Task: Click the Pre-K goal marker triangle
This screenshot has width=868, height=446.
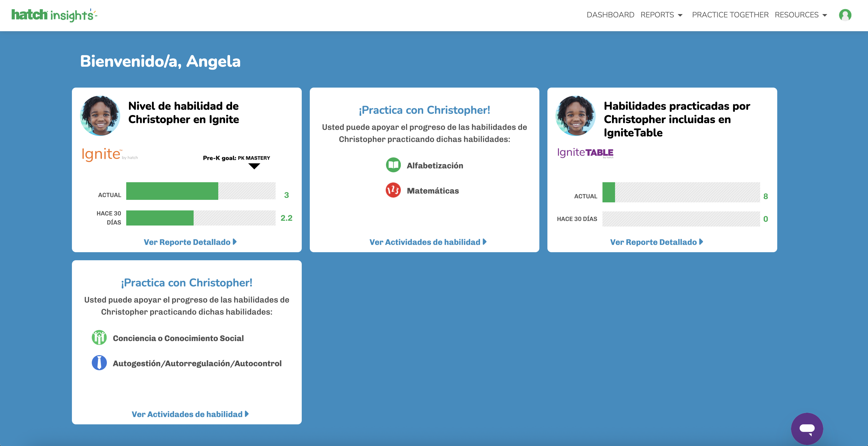Action: pyautogui.click(x=254, y=166)
